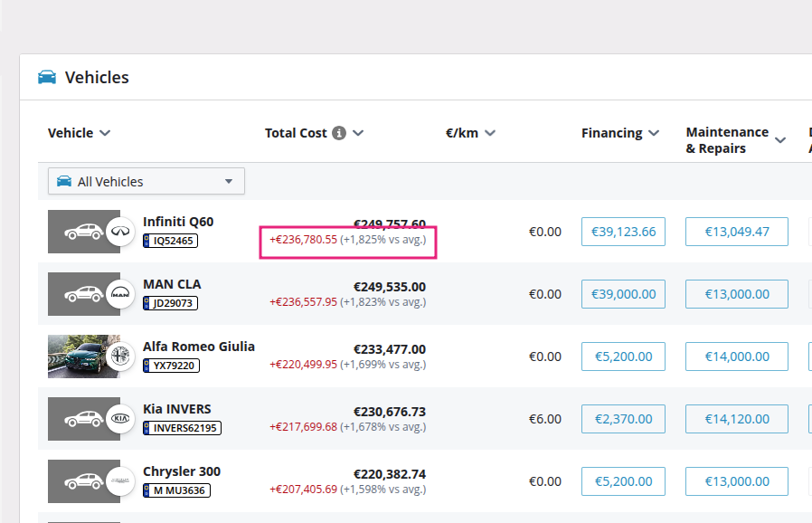Viewport: 812px width, 523px height.
Task: Sort by Financing column chevron
Action: 654,133
